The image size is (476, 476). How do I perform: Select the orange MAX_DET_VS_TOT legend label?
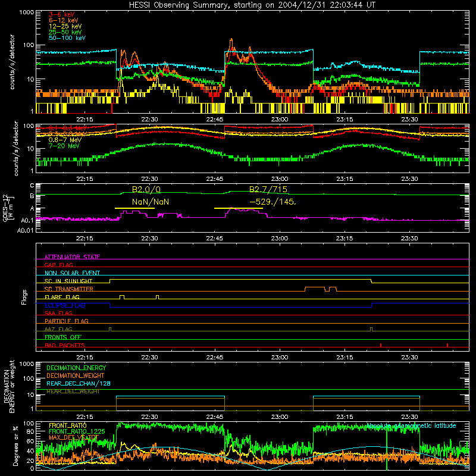(74, 437)
